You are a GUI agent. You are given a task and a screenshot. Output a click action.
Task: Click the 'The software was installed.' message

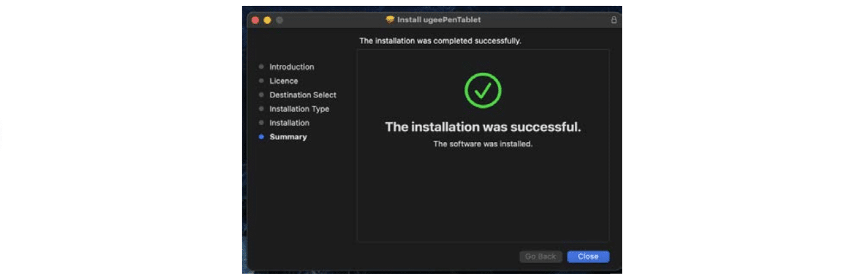pos(483,144)
